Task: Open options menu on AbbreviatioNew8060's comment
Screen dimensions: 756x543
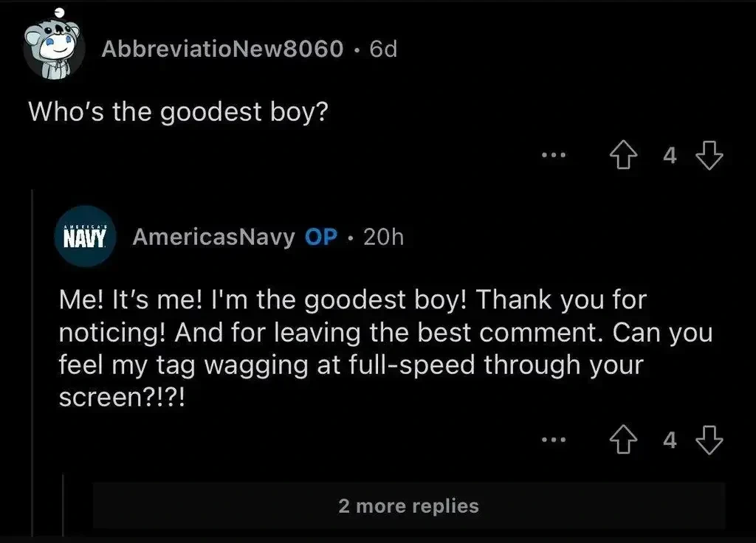Action: tap(552, 156)
